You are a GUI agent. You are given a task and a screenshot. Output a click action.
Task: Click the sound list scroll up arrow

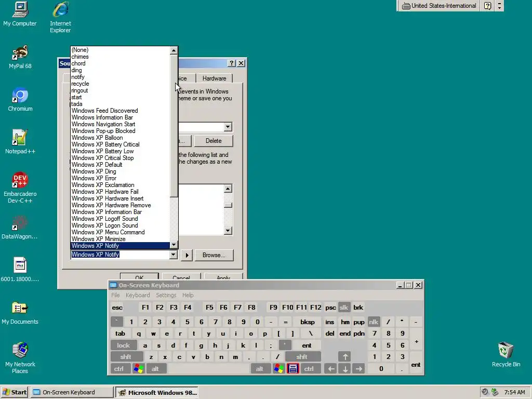174,50
